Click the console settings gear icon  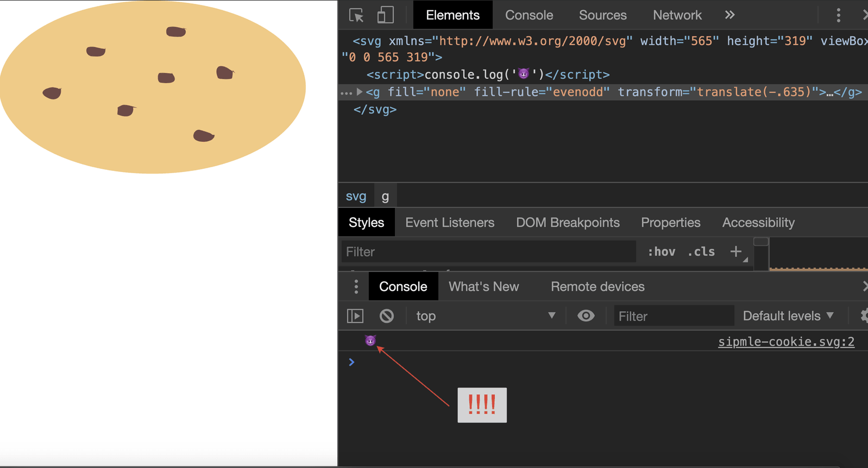pos(864,316)
